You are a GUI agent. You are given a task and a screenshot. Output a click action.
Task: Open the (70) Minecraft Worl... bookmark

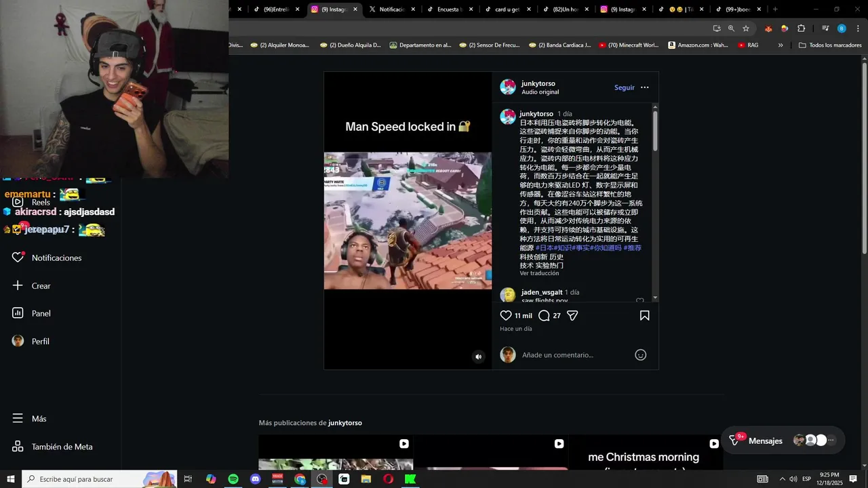pos(628,45)
